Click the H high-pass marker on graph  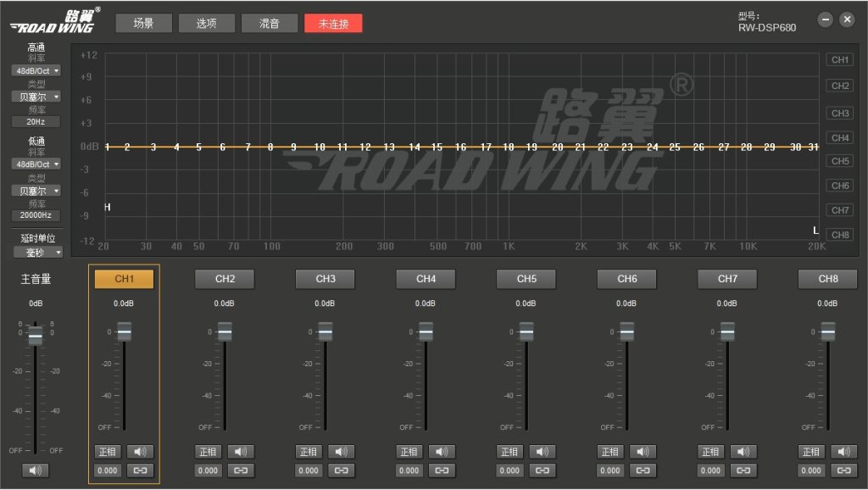tap(108, 207)
